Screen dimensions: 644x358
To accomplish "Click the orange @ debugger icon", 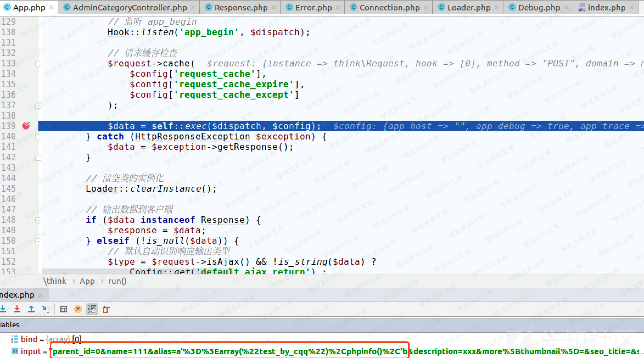I will coord(78,309).
